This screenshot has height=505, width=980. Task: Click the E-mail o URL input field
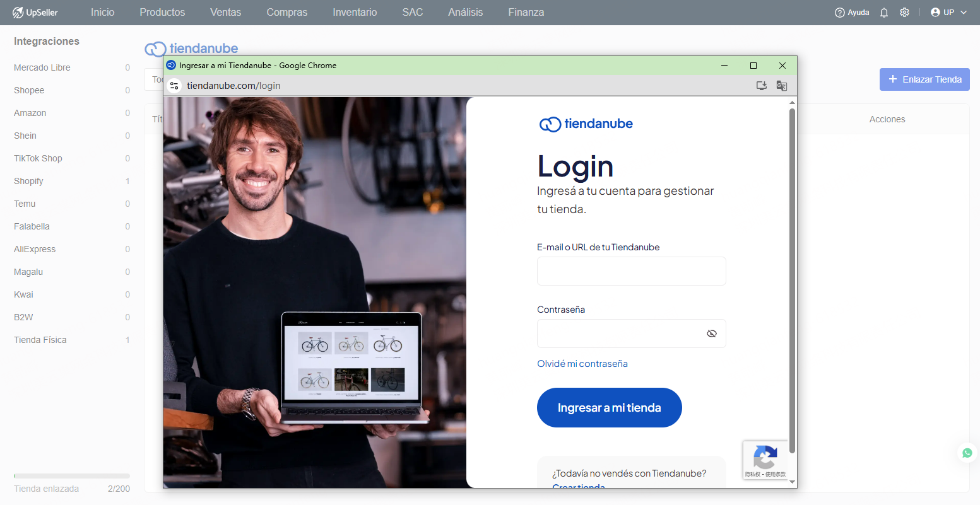tap(632, 271)
